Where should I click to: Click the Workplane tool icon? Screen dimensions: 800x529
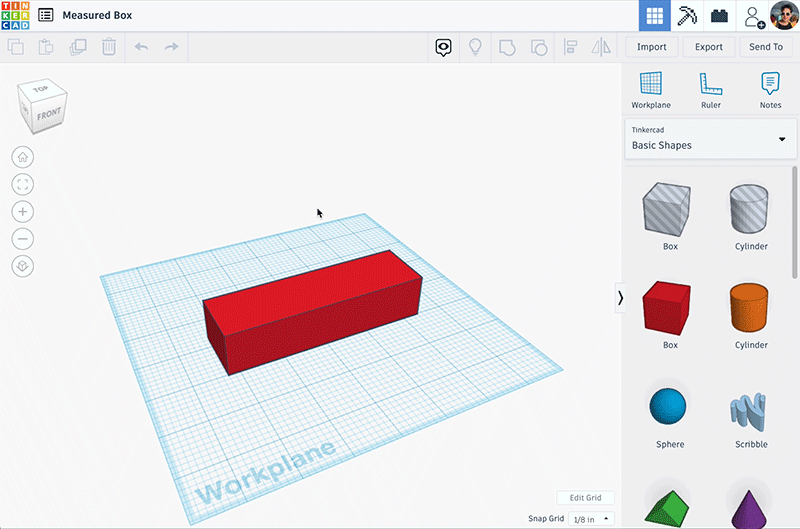click(x=651, y=84)
